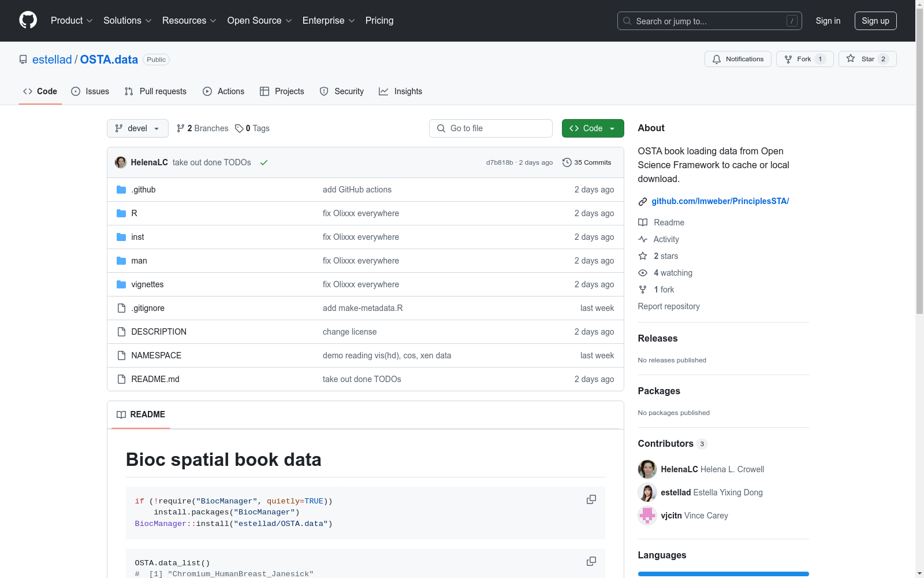
Task: Click the Notifications button
Action: tap(738, 59)
